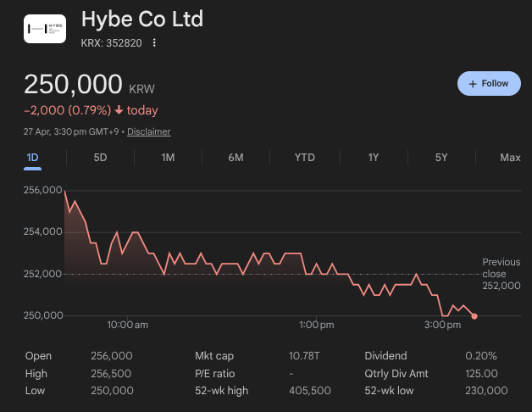
Task: Click the 1:00 pm axis label
Action: tap(317, 325)
